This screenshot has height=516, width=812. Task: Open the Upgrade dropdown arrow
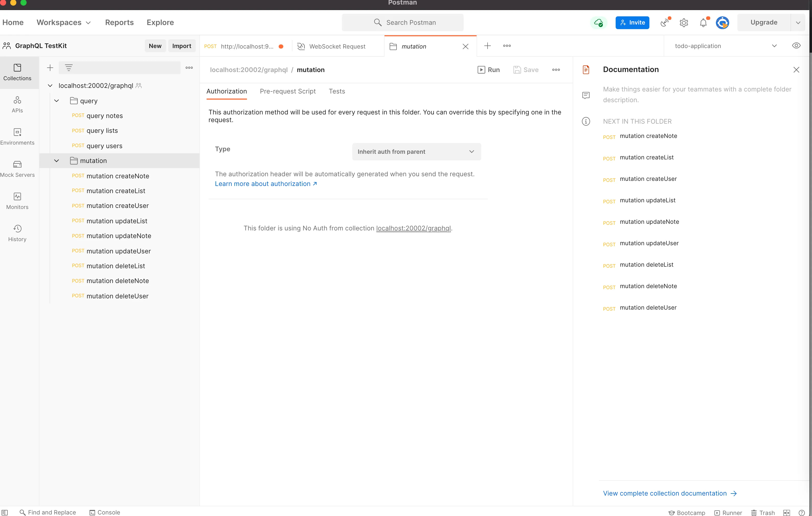798,22
